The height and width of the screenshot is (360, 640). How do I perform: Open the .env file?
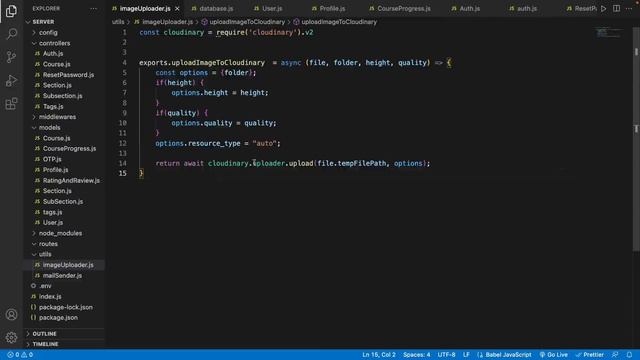45,286
